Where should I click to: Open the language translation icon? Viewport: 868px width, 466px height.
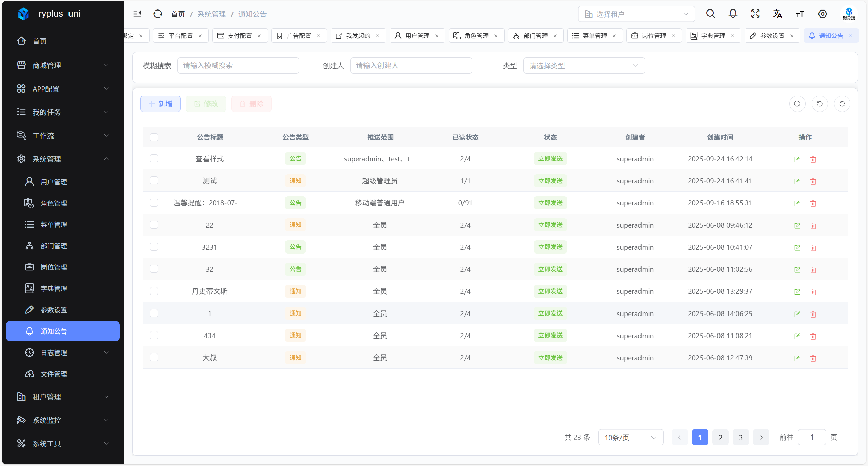point(777,14)
